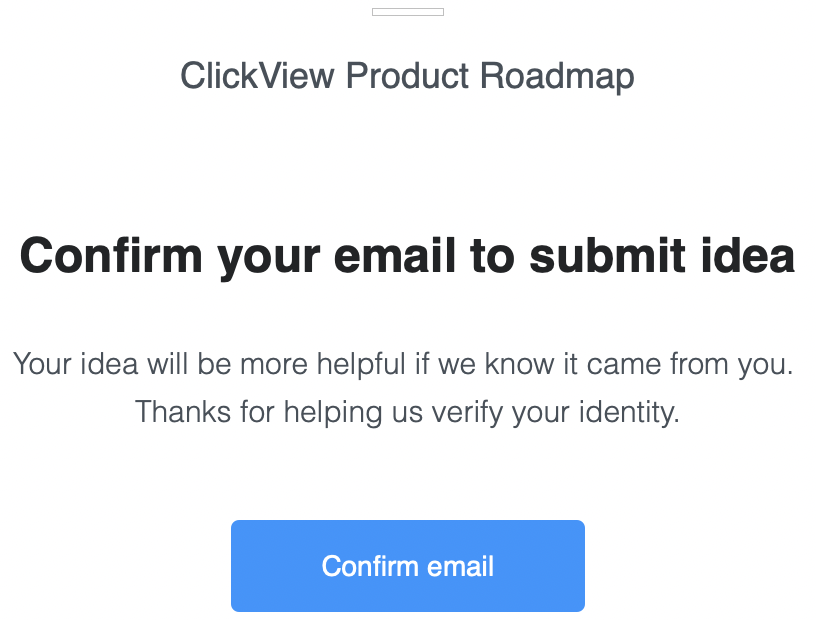816x620 pixels.
Task: Click the Thanks for helping us sentence
Action: [407, 412]
